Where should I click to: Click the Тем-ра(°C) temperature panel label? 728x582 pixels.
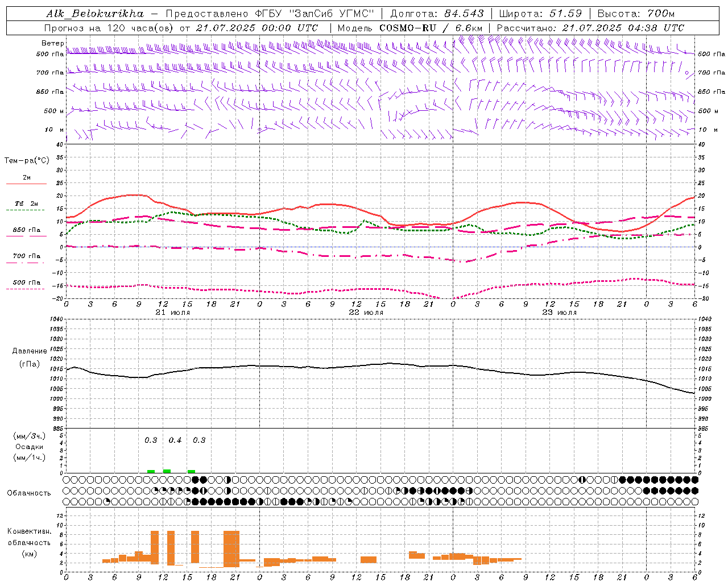click(x=27, y=161)
